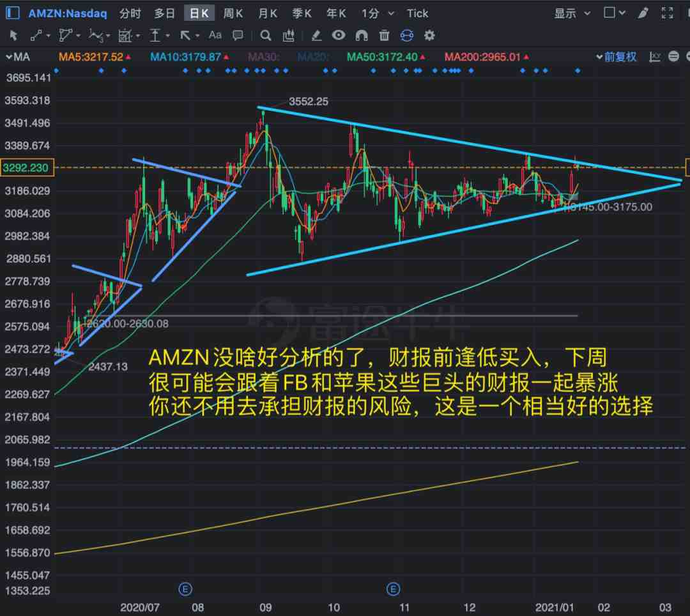The width and height of the screenshot is (690, 616).
Task: Toggle the dimmed MA20 indicator
Action: click(313, 57)
